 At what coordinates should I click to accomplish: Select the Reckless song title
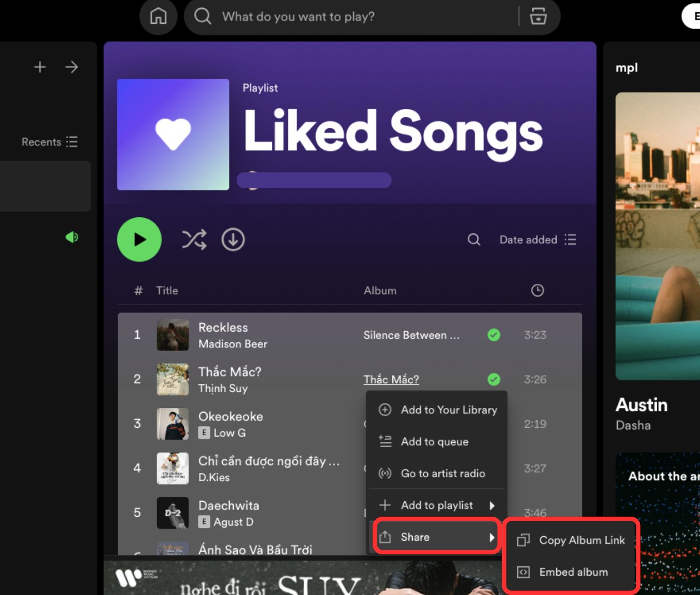223,328
